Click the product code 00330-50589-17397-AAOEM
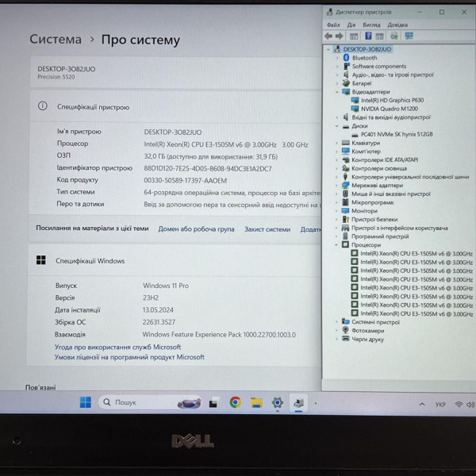Screen dimensions: 476x476 click(x=185, y=181)
